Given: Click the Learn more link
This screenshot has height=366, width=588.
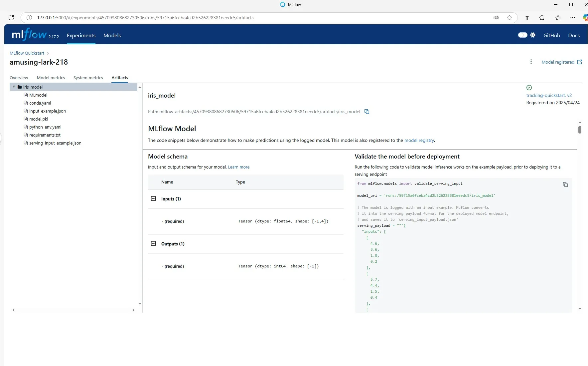Looking at the screenshot, I should pos(239,167).
